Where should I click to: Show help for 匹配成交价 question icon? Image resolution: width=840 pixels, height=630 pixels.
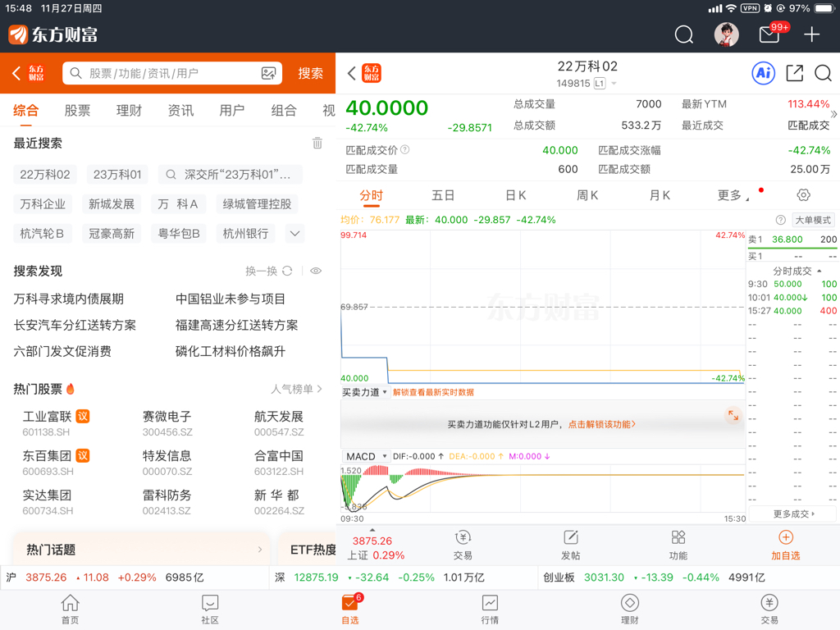405,150
